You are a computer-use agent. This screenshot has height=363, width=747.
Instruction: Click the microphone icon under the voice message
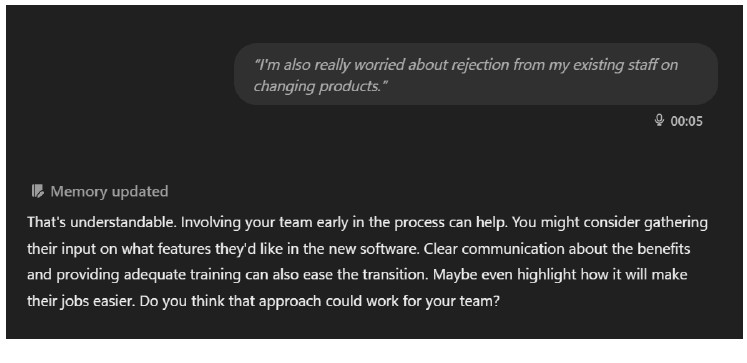(x=659, y=121)
